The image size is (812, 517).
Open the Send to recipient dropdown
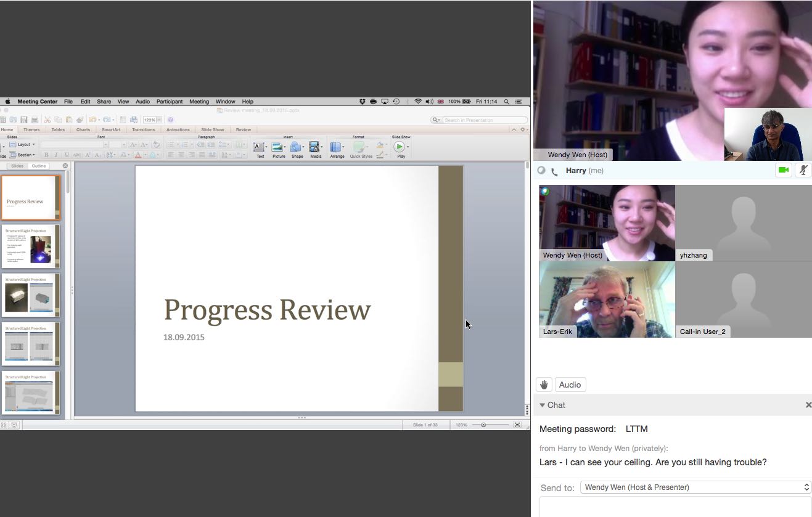tap(694, 487)
